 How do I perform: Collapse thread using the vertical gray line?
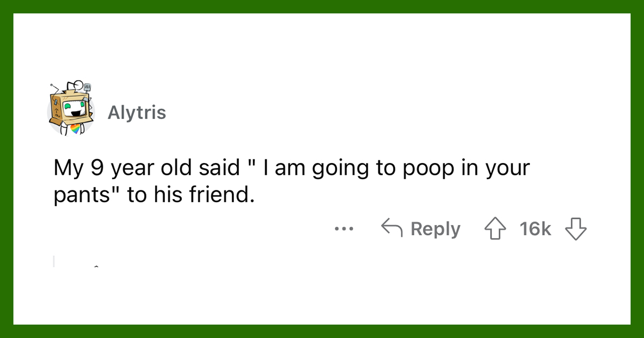tap(54, 261)
